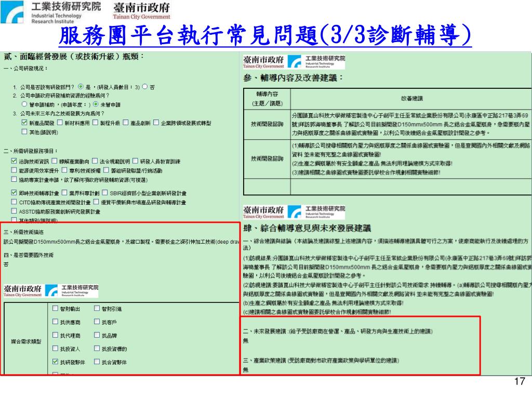Click the slide title 服務團平台執行常見問題(3/3診斷輔導)
This screenshot has width=532, height=399.
pos(265,35)
